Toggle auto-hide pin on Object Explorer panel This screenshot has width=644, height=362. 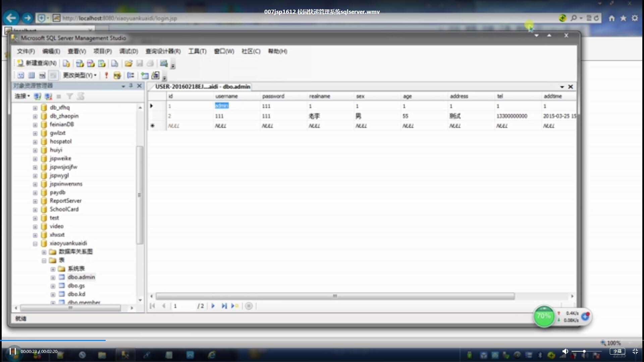[131, 86]
